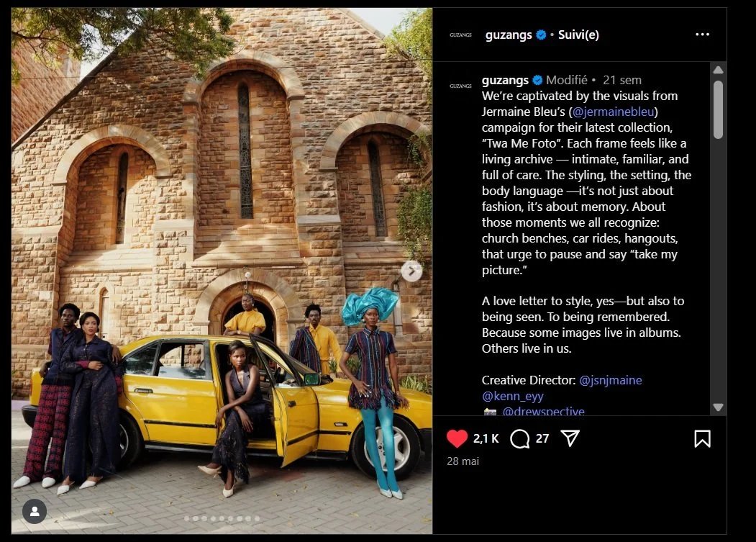756x542 pixels.
Task: Click the guzangs avatar beside the caption
Action: 460,86
